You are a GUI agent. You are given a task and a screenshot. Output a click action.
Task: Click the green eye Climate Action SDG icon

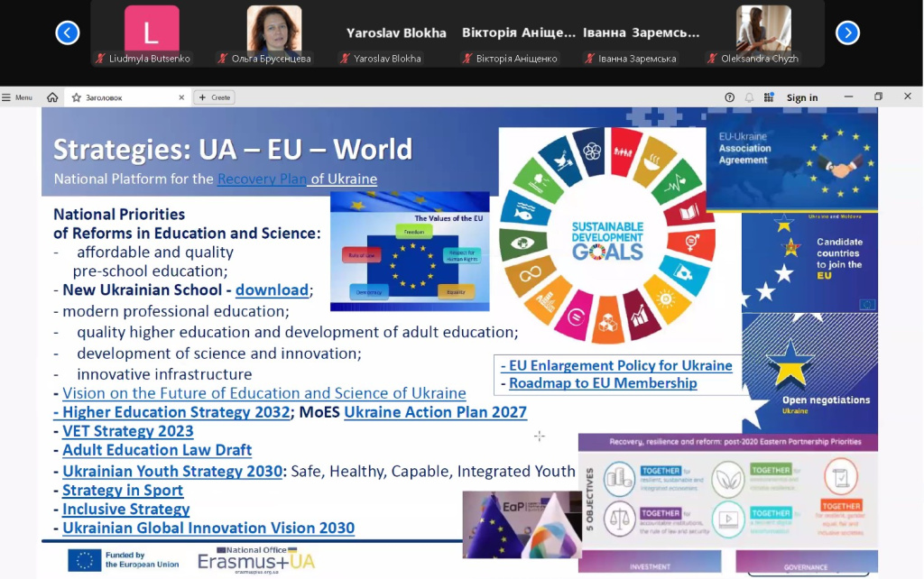(522, 242)
